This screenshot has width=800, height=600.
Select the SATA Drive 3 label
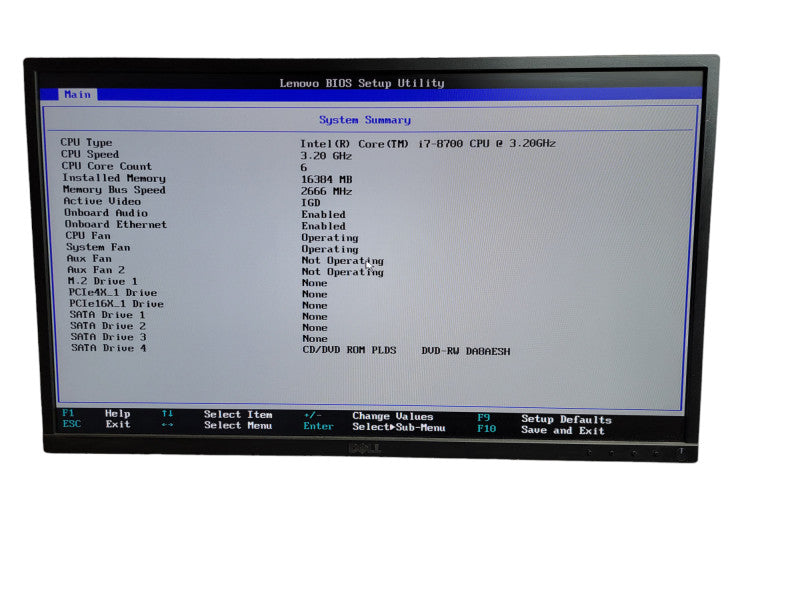[x=108, y=337]
